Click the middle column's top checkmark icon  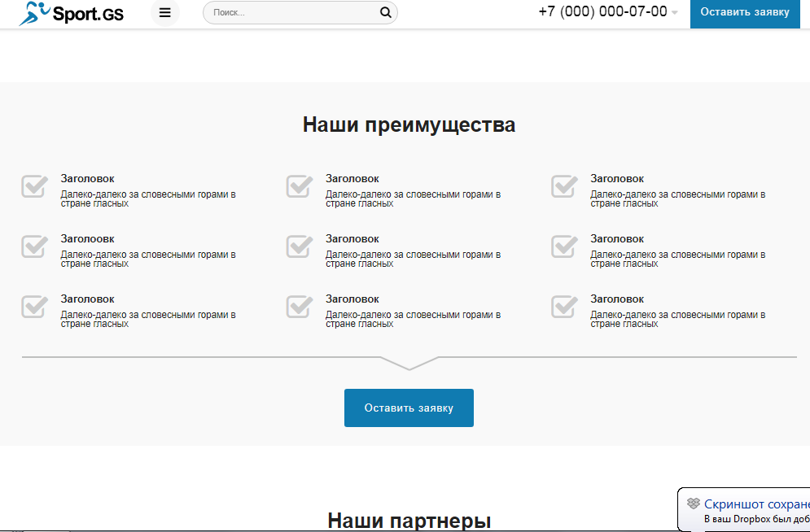point(299,186)
